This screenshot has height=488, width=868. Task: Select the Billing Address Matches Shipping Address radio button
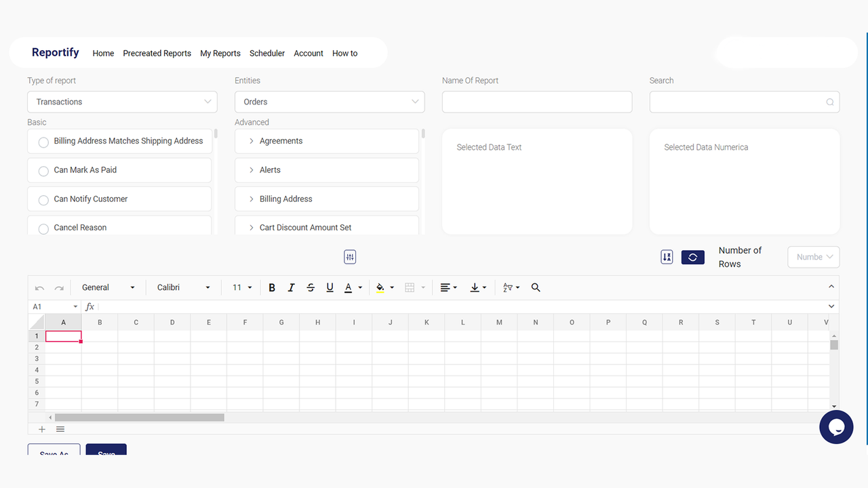pyautogui.click(x=43, y=142)
